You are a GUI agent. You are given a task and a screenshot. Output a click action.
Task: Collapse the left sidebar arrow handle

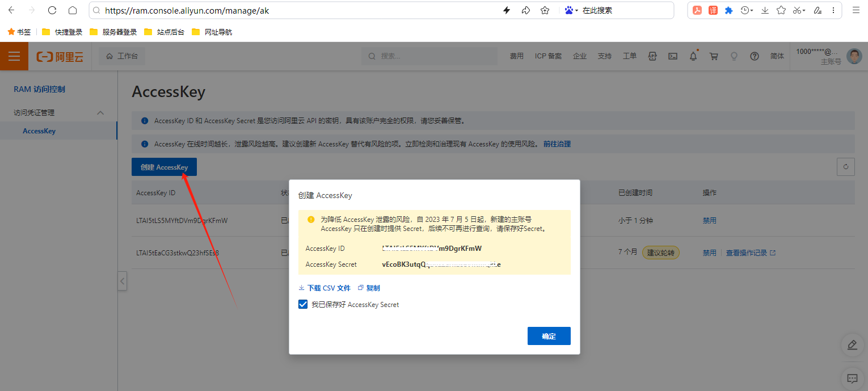pos(123,281)
